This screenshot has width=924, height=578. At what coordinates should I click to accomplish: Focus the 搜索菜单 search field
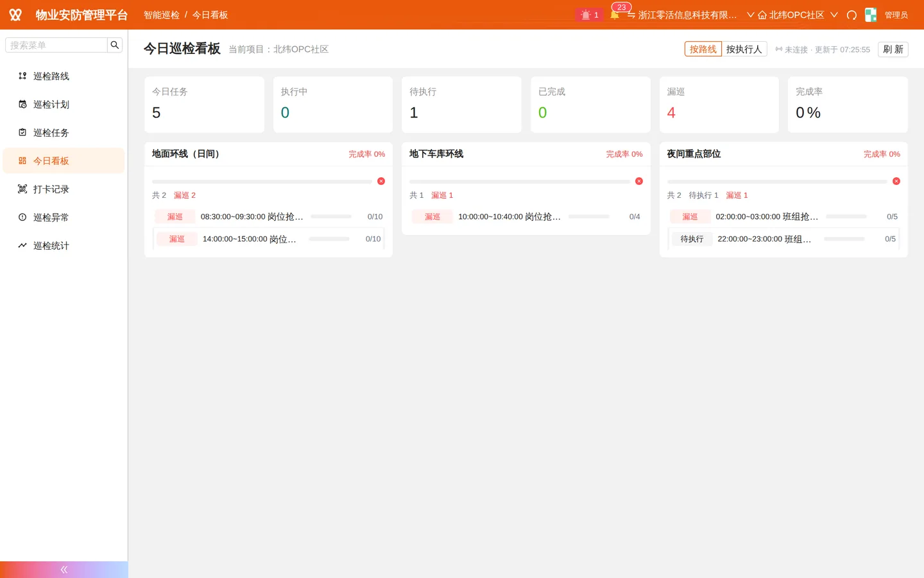coord(56,45)
